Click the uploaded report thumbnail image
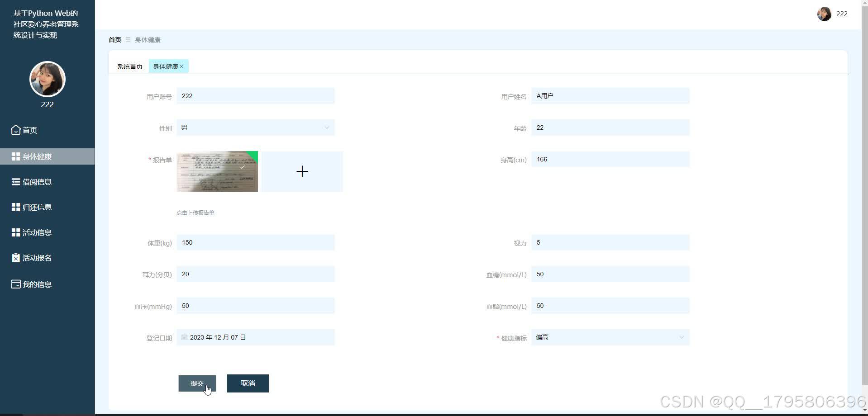868x416 pixels. point(217,171)
